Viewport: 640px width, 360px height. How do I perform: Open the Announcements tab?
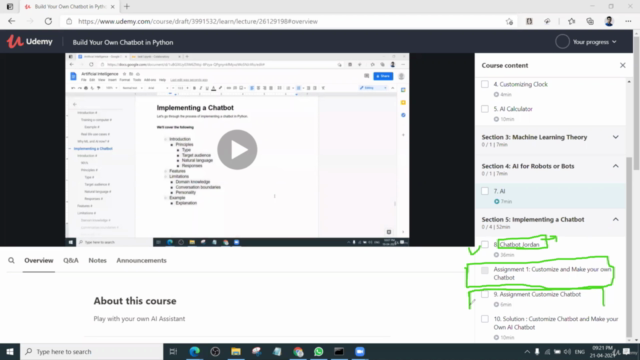click(x=141, y=260)
